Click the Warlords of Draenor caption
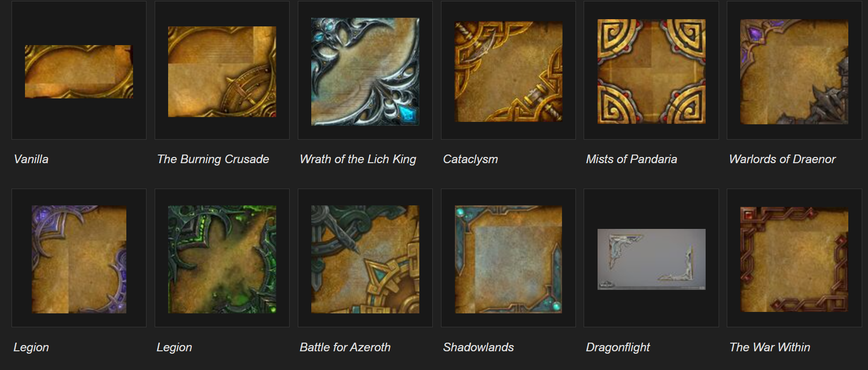This screenshot has height=370, width=868. point(782,159)
